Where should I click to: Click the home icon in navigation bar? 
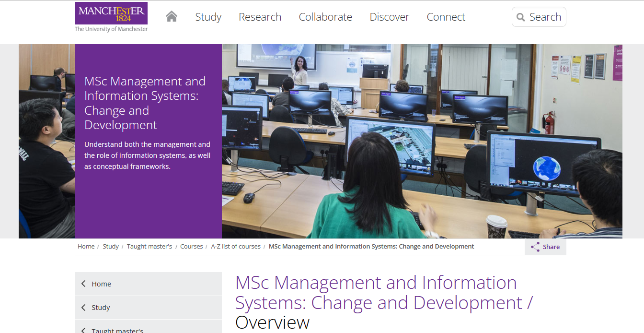(x=172, y=17)
